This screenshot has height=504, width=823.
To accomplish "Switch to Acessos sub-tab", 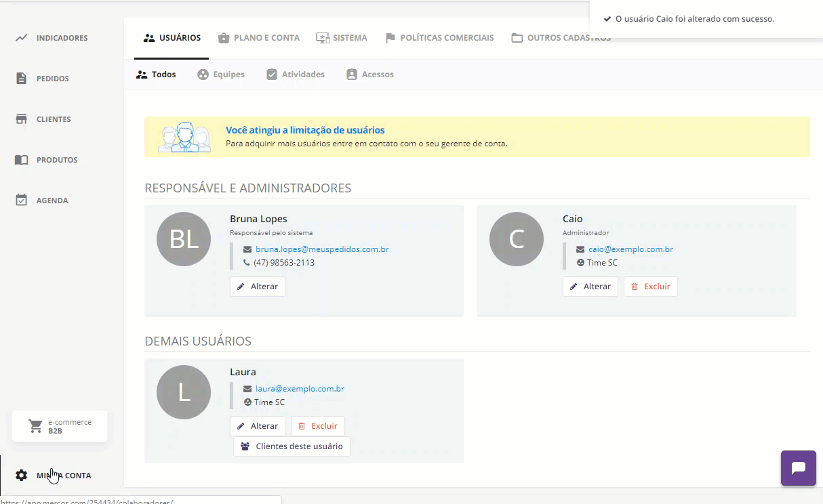I will click(370, 75).
